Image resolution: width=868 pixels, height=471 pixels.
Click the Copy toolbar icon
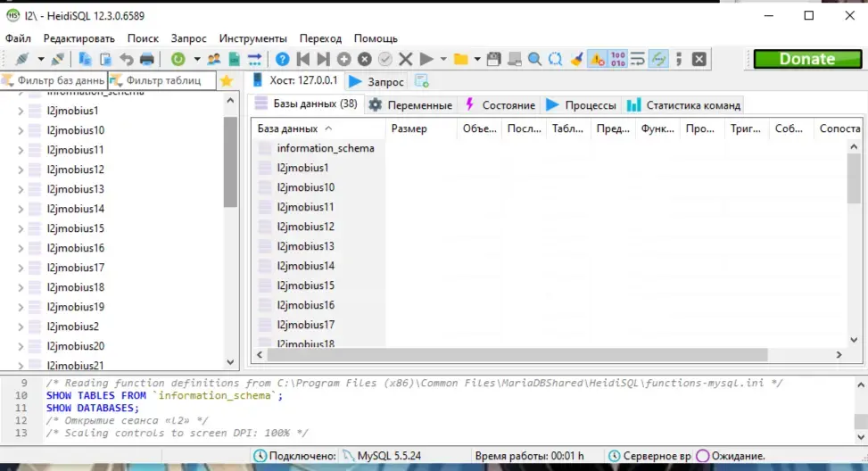tap(85, 59)
